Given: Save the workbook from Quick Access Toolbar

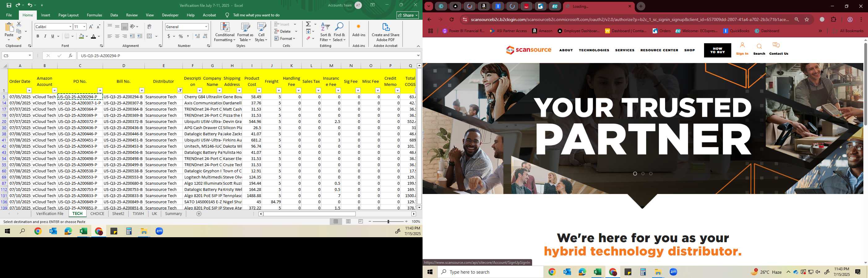Looking at the screenshot, I should coord(9,5).
